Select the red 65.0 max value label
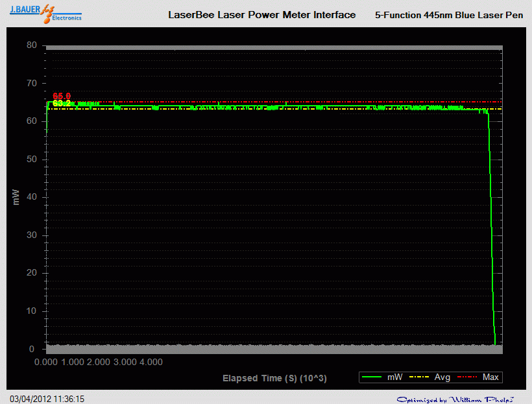The image size is (532, 404). tap(62, 97)
